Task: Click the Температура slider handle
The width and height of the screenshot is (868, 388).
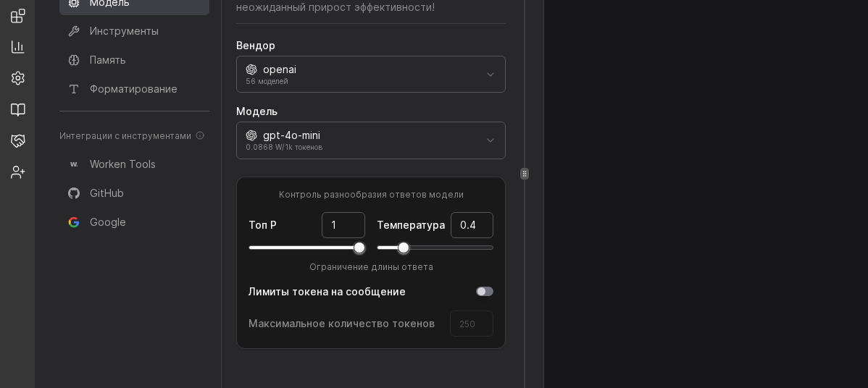Action: click(x=404, y=248)
